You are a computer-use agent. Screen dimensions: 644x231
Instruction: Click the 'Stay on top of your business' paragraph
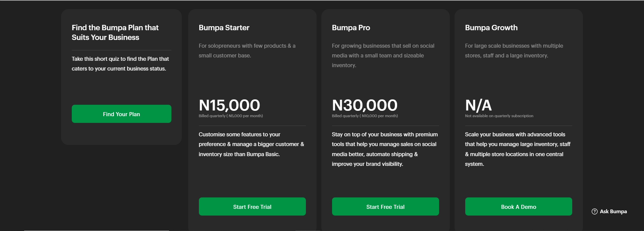point(385,149)
